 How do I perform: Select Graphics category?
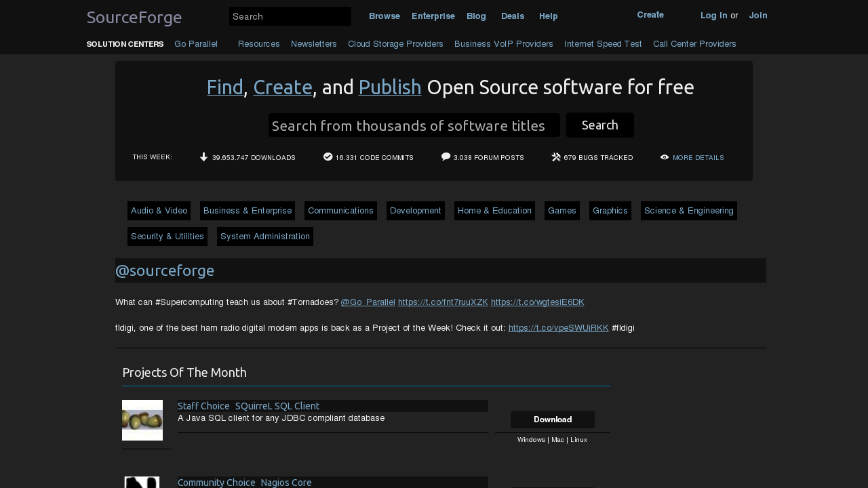pyautogui.click(x=610, y=211)
